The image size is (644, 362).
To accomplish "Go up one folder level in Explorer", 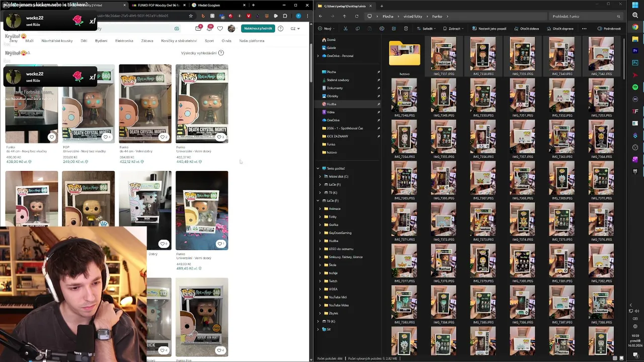I will pyautogui.click(x=345, y=16).
